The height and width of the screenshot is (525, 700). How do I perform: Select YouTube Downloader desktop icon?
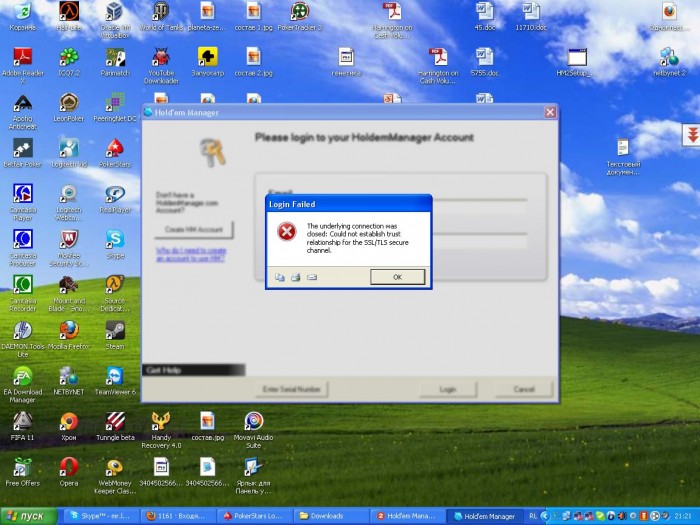[x=161, y=66]
